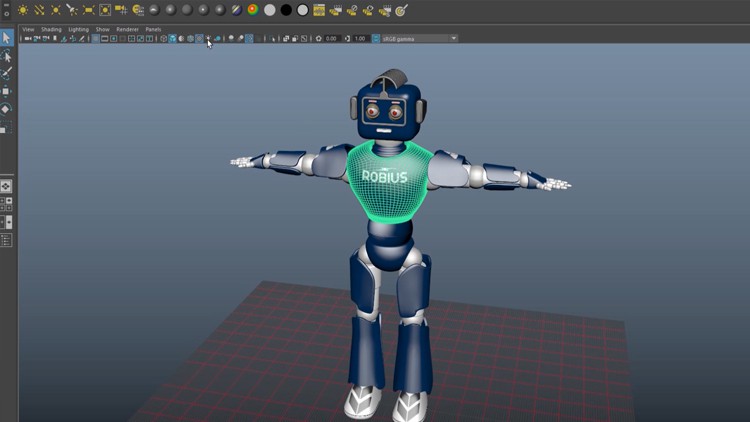Toggle the outliner layout button

(6, 240)
